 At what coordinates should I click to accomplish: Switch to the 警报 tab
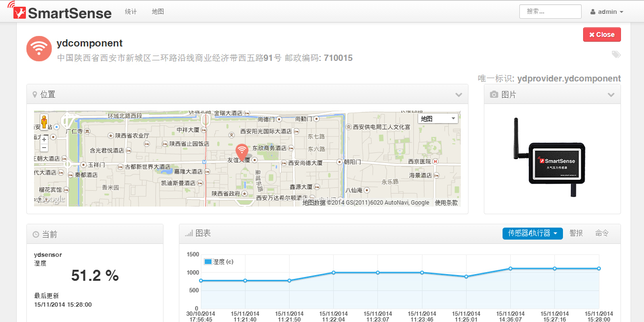pyautogui.click(x=576, y=233)
